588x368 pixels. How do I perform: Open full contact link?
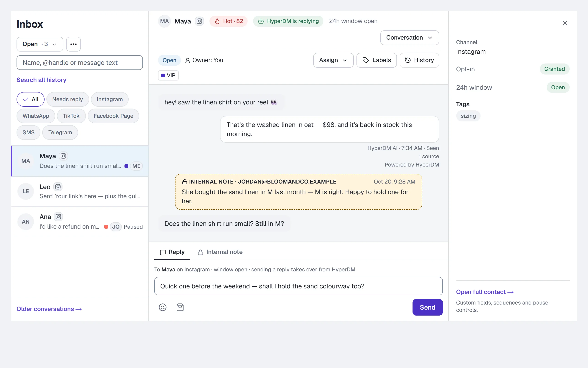(485, 292)
